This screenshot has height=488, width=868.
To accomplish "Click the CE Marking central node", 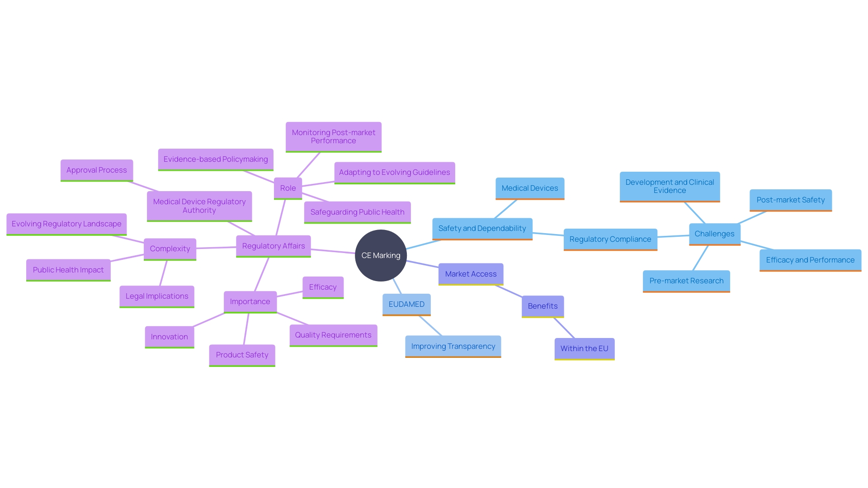I will (379, 256).
